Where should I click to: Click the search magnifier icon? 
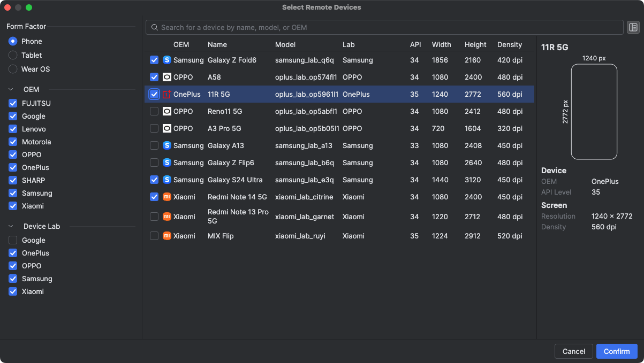click(x=154, y=27)
